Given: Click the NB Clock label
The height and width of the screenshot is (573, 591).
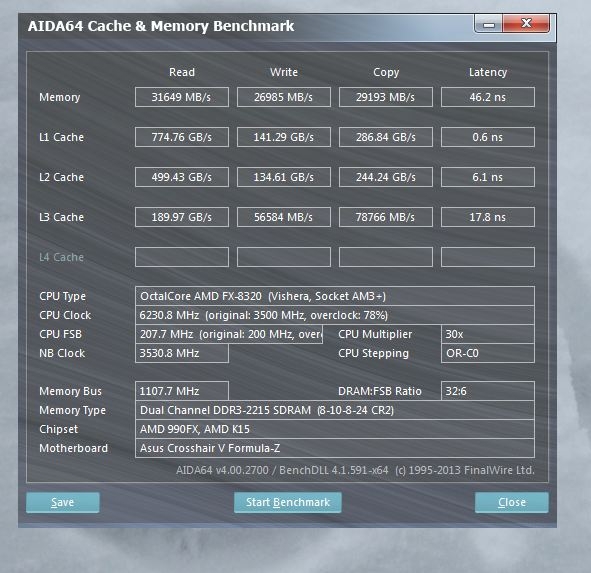Looking at the screenshot, I should pos(62,353).
